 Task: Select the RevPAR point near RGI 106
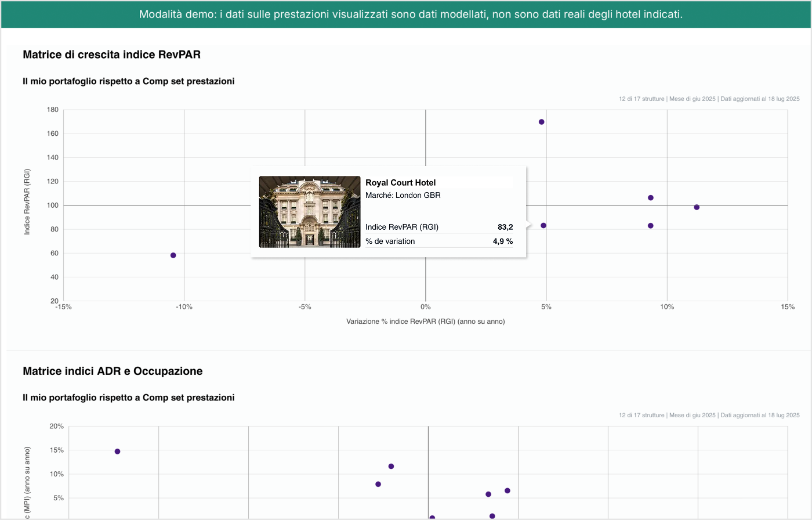pos(650,198)
